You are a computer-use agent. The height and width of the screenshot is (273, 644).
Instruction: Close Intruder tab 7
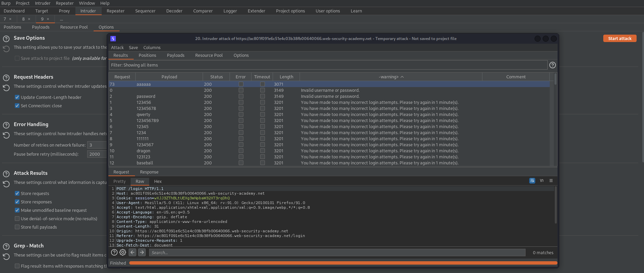pyautogui.click(x=10, y=19)
